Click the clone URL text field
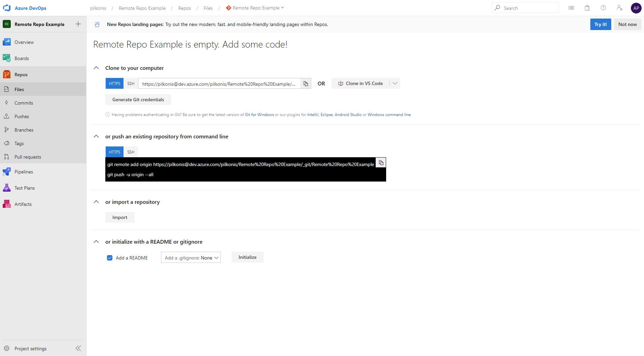 (219, 84)
